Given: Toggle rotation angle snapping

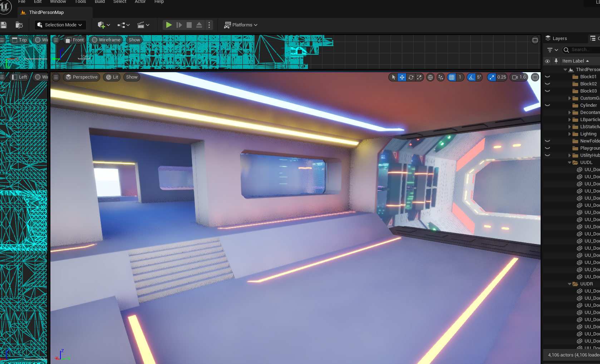Looking at the screenshot, I should pyautogui.click(x=471, y=77).
